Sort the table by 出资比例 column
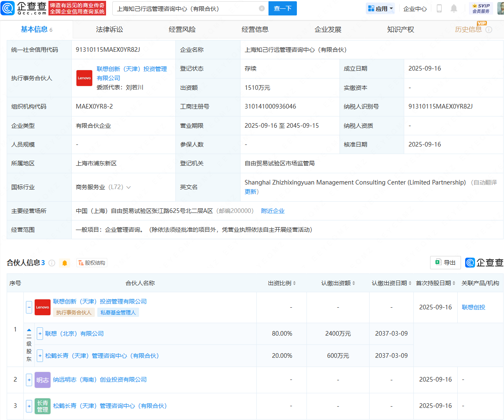Image resolution: width=504 pixels, height=420 pixels. [282, 283]
